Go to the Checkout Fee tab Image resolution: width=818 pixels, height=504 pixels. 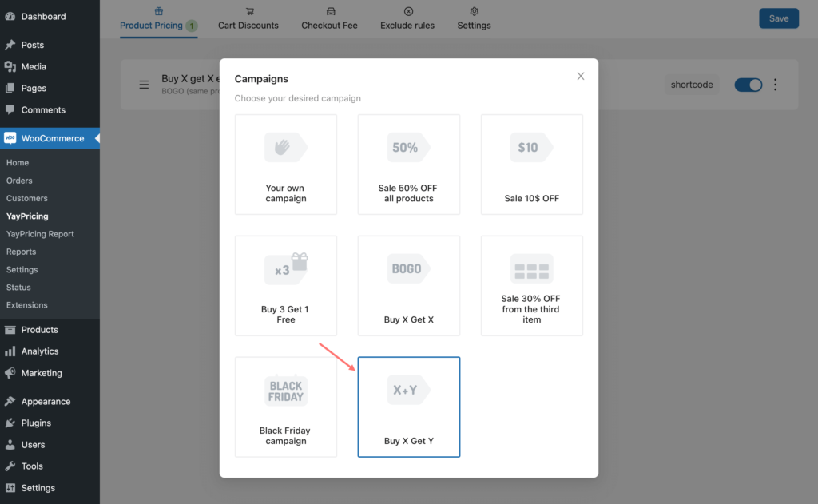(x=329, y=19)
